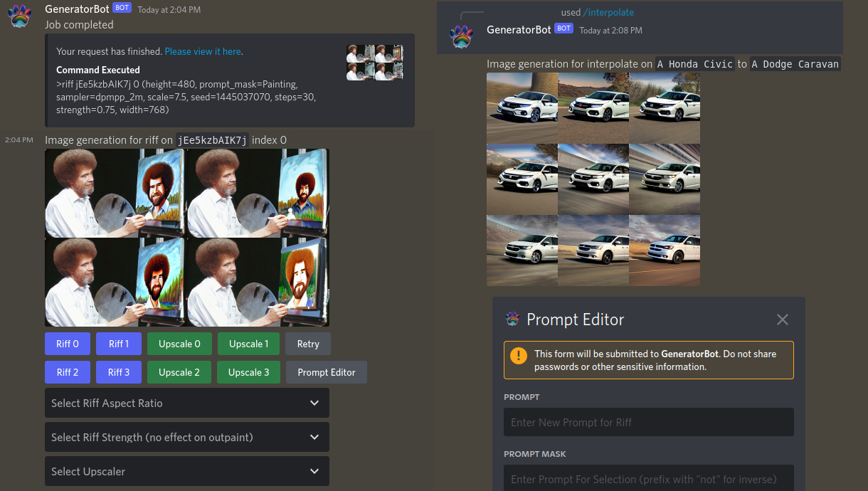
Task: Click the Upscale 2 button
Action: pos(179,372)
